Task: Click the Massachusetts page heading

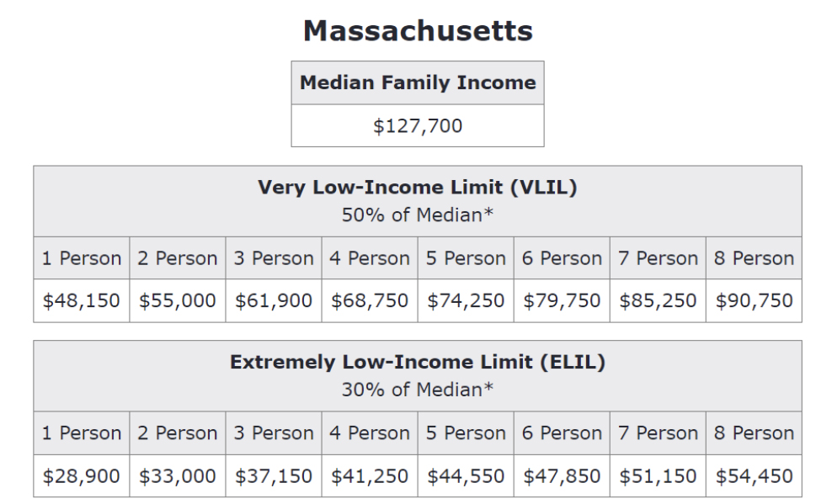Action: pos(418,31)
